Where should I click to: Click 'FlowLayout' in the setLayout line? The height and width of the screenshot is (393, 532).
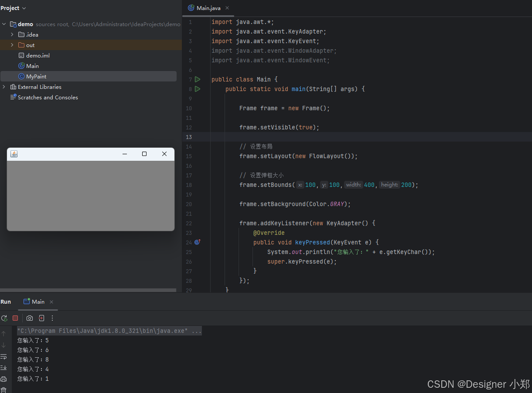[327, 156]
